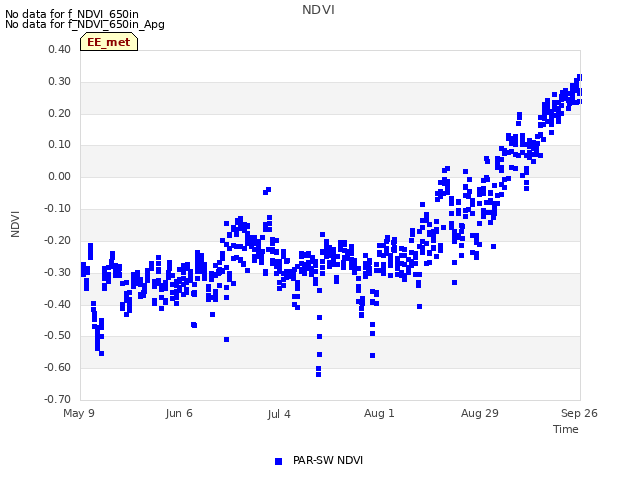Viewport: 640px width, 480px height.
Task: Click the May 9 date tick label
Action: [x=79, y=413]
